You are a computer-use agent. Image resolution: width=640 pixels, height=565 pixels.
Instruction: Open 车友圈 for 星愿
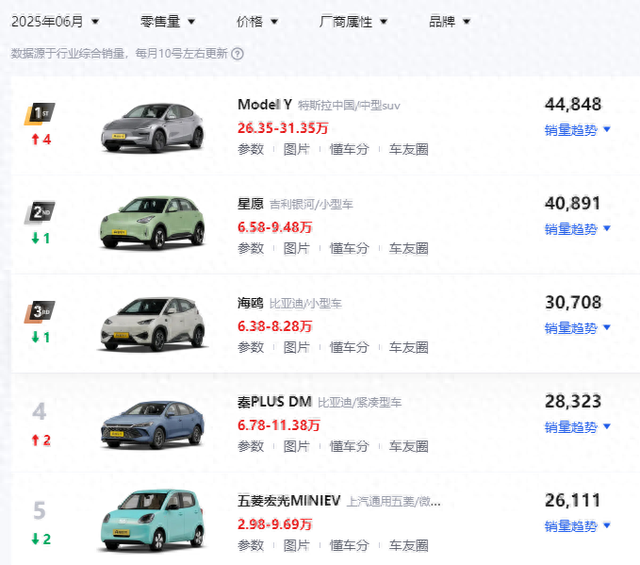409,248
